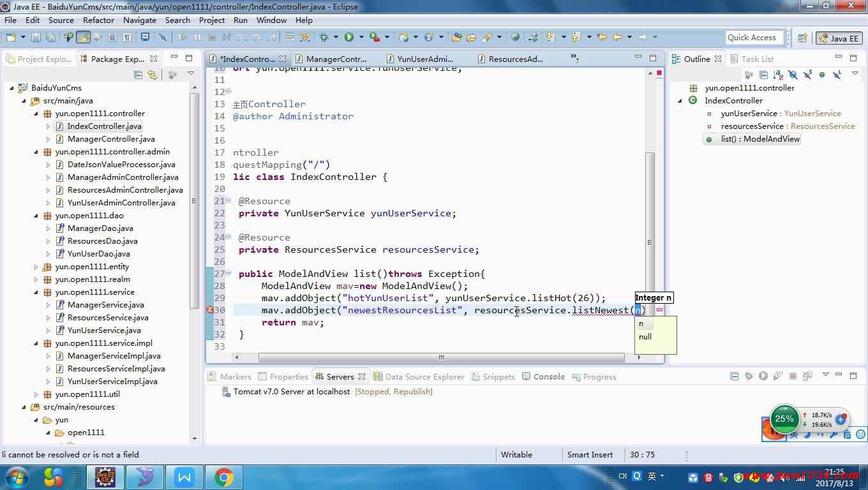
Task: Click the Start server icon in Servers view
Action: tap(763, 376)
